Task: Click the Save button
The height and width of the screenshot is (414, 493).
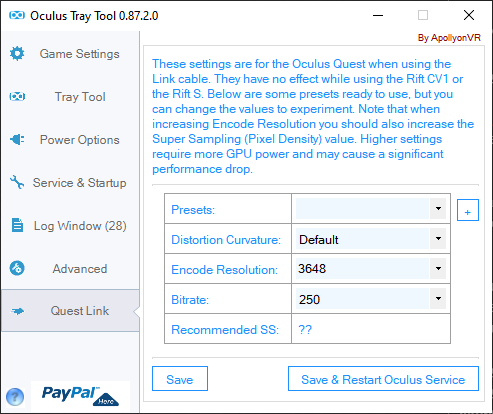Action: click(180, 379)
